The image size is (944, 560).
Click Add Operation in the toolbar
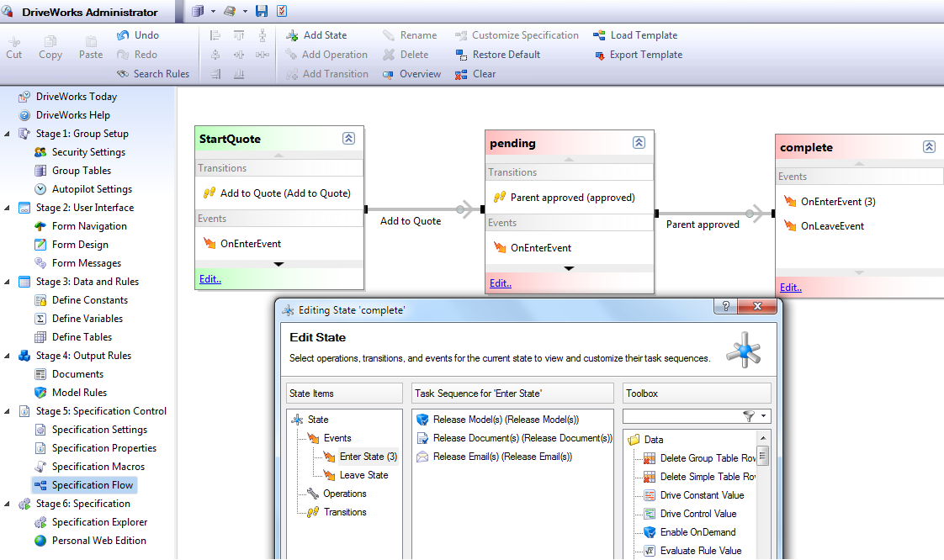327,55
